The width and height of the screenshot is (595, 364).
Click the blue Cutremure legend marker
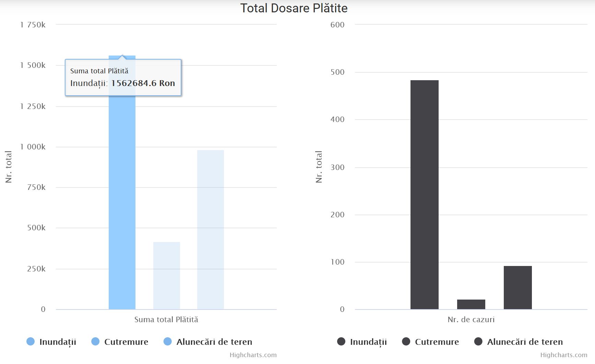95,341
